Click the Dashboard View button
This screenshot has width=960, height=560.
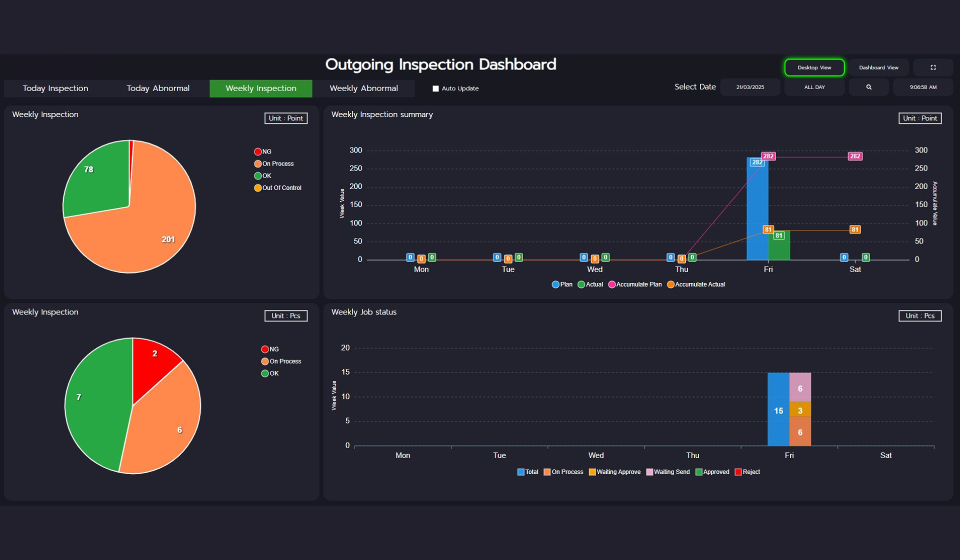click(878, 67)
